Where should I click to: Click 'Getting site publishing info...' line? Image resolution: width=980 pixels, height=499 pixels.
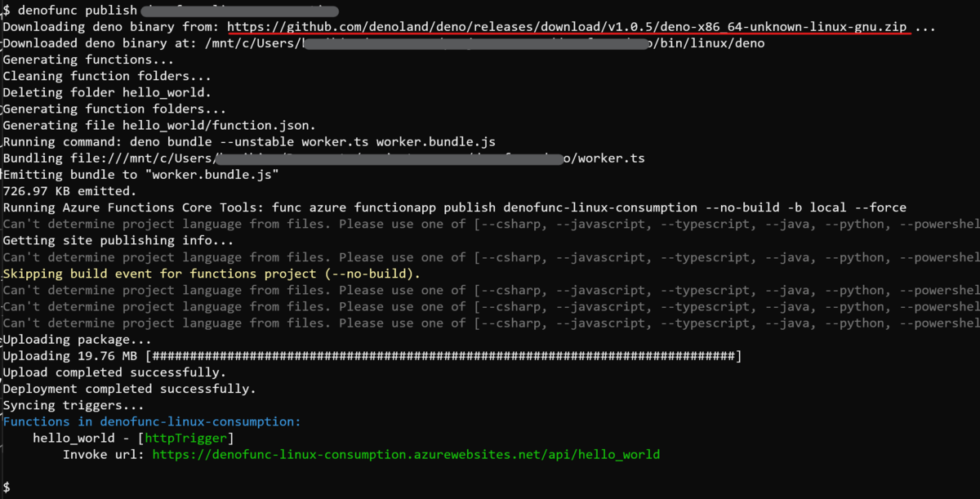point(118,240)
